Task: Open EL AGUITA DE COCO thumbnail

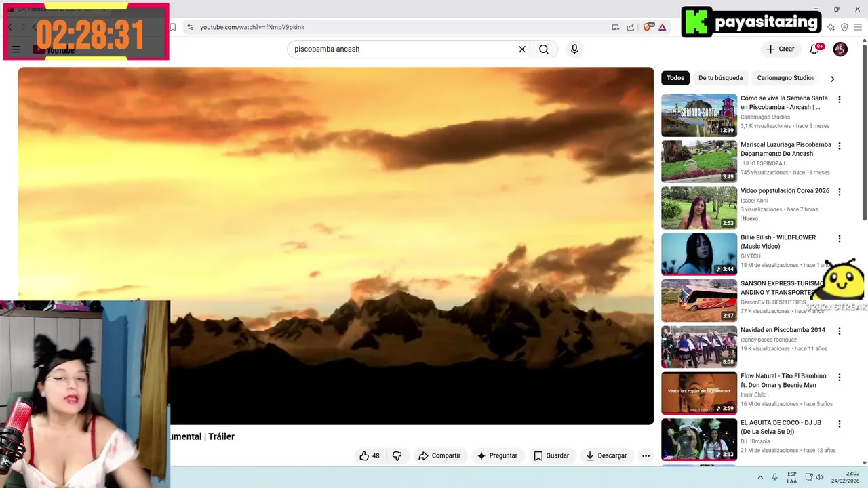Action: point(699,439)
